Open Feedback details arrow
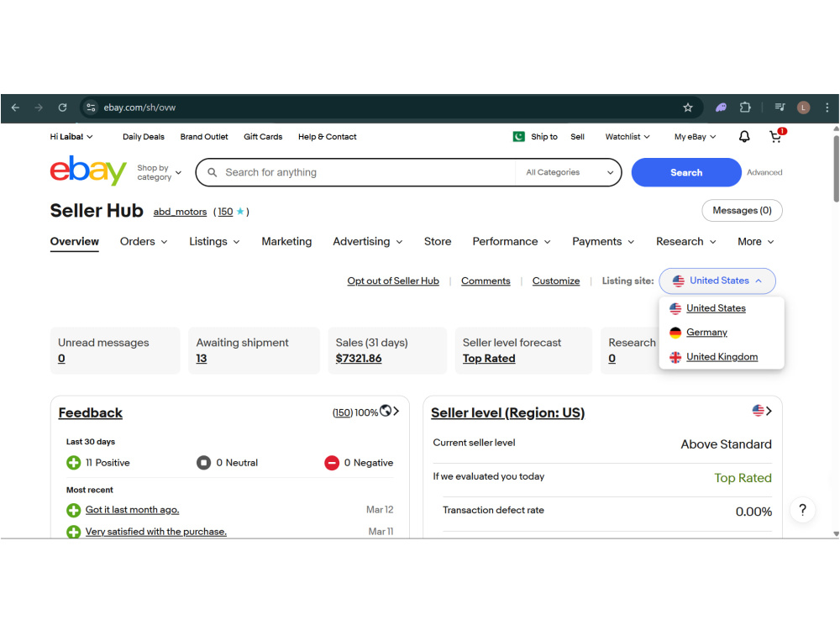 click(x=396, y=412)
